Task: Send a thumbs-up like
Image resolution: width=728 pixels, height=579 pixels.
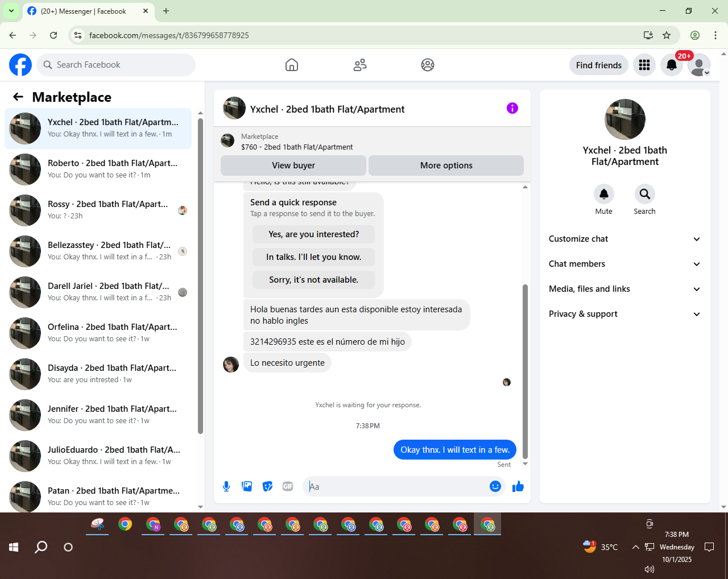Action: (x=518, y=486)
